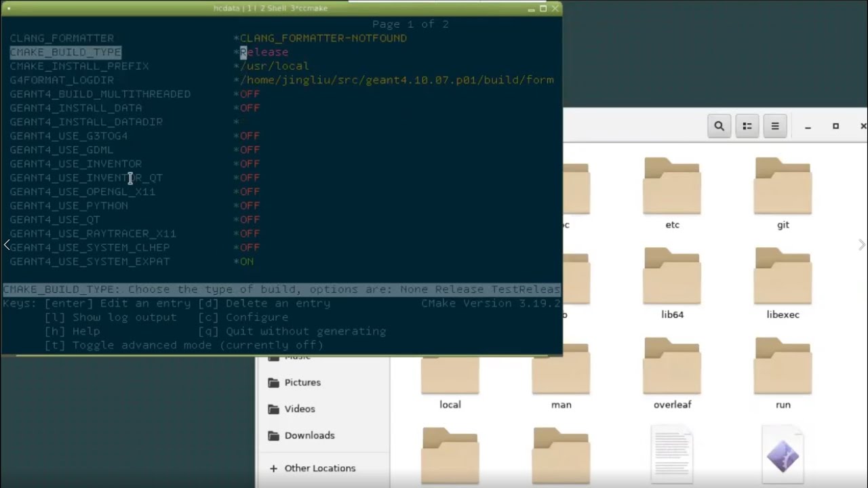Toggle the OFF value of GEANT4_USE_G3TOG4
The width and height of the screenshot is (868, 488).
[250, 136]
